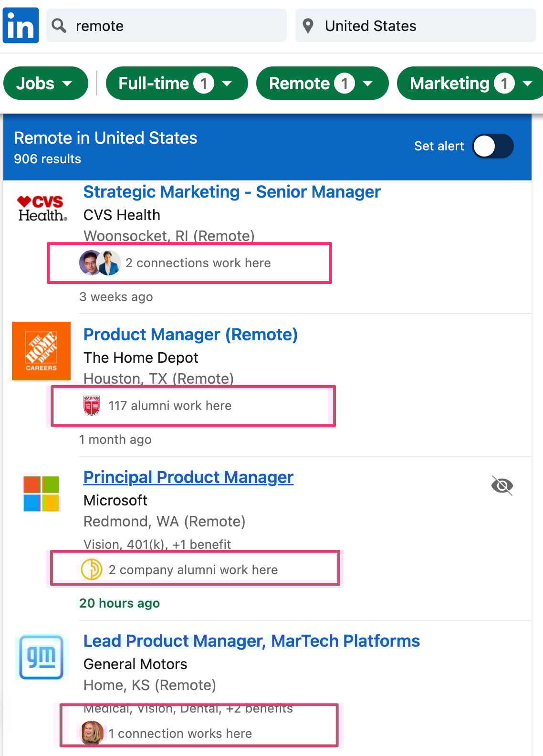
Task: Click the "906 results" count
Action: pos(47,159)
